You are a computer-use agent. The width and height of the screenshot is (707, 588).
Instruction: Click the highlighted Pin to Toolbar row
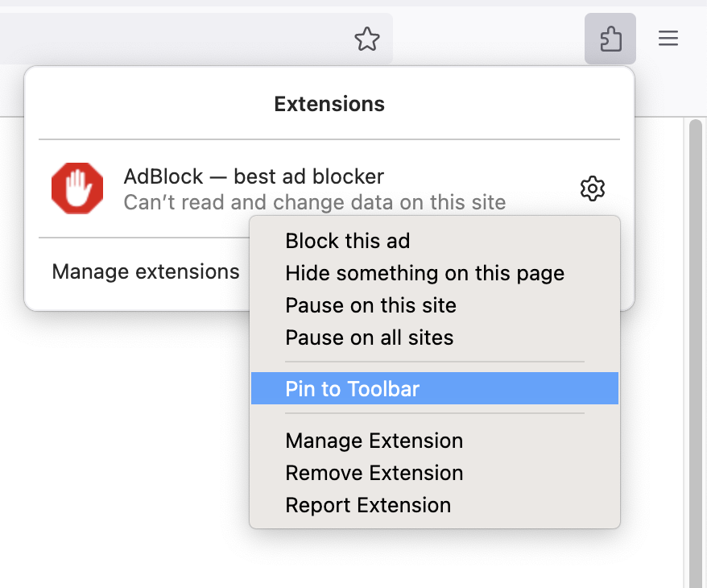352,388
